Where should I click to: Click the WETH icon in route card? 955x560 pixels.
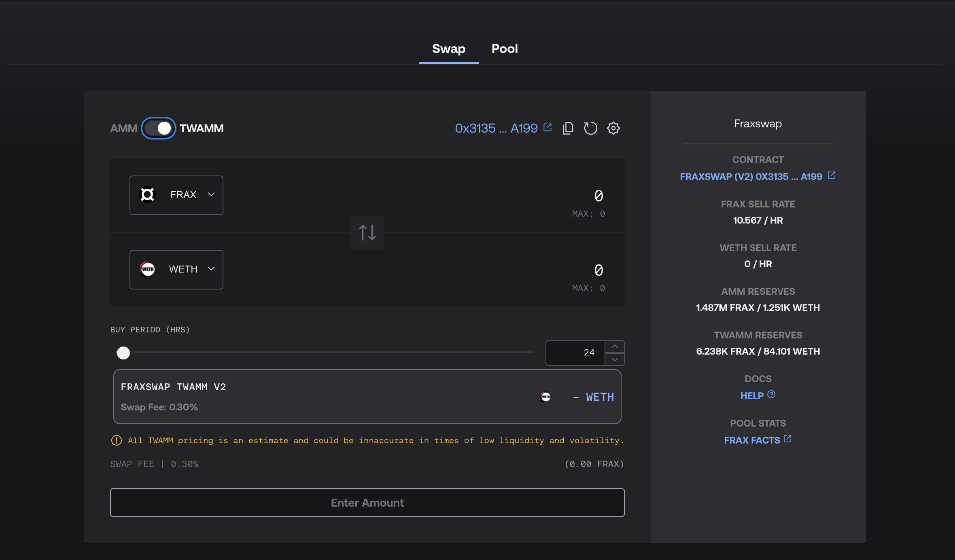click(545, 397)
